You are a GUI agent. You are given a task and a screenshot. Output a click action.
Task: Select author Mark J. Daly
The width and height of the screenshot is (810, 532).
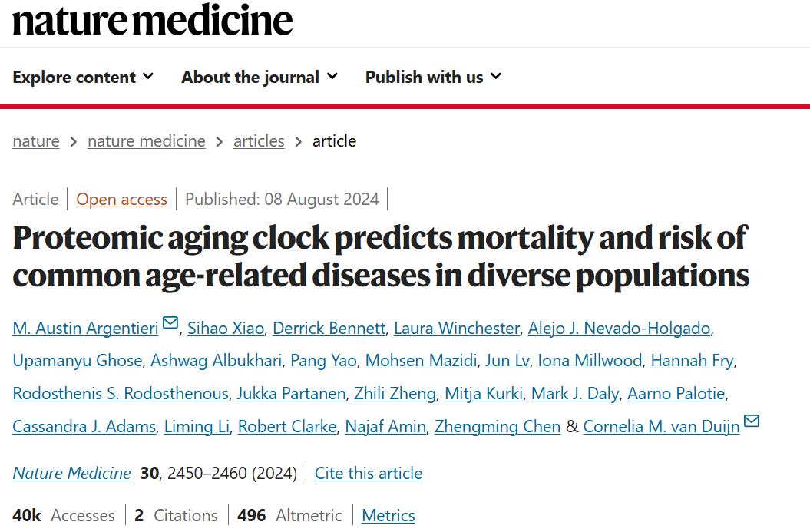click(x=575, y=394)
